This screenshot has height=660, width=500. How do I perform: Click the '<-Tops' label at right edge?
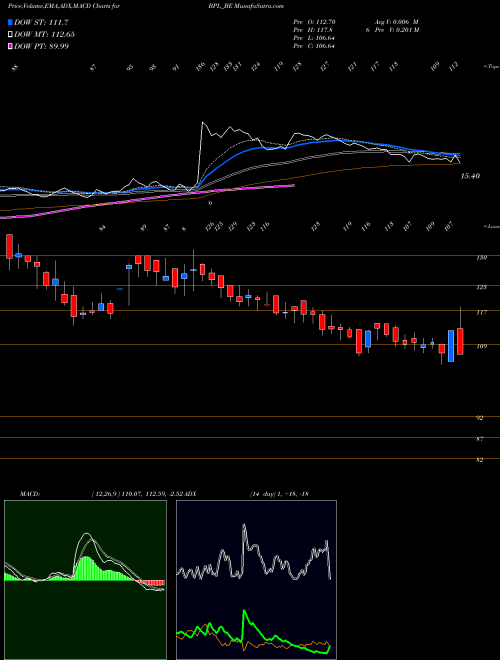coord(491,67)
